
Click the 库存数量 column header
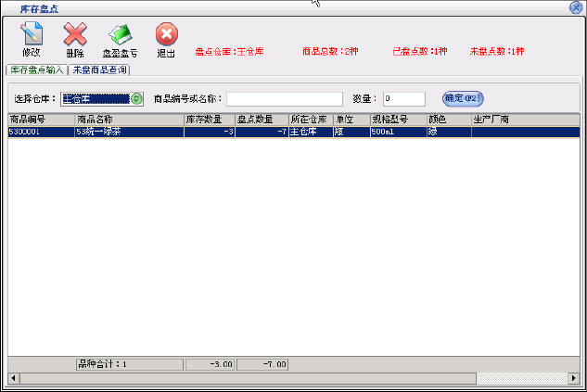pyautogui.click(x=209, y=120)
